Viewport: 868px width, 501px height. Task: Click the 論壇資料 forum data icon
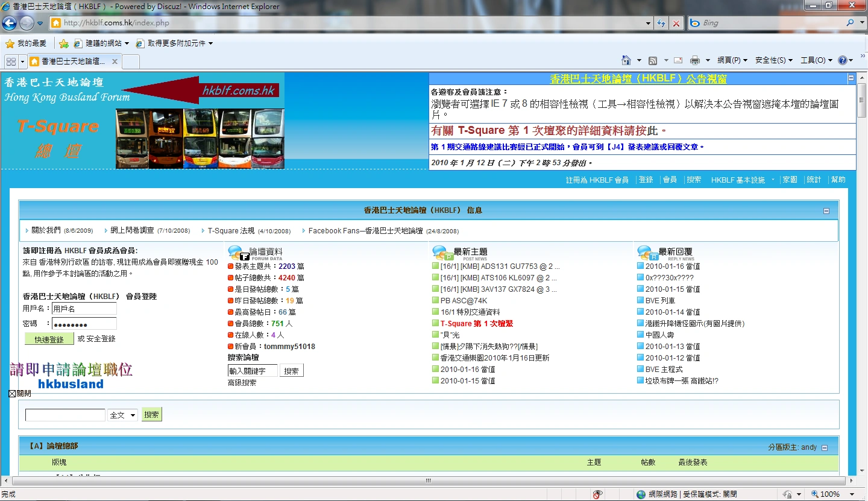pos(238,253)
